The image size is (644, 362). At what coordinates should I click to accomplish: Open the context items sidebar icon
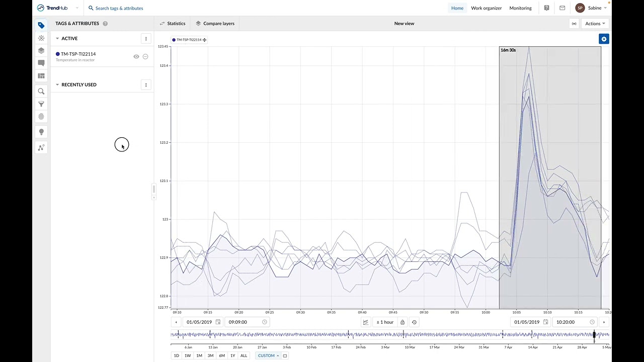41,38
